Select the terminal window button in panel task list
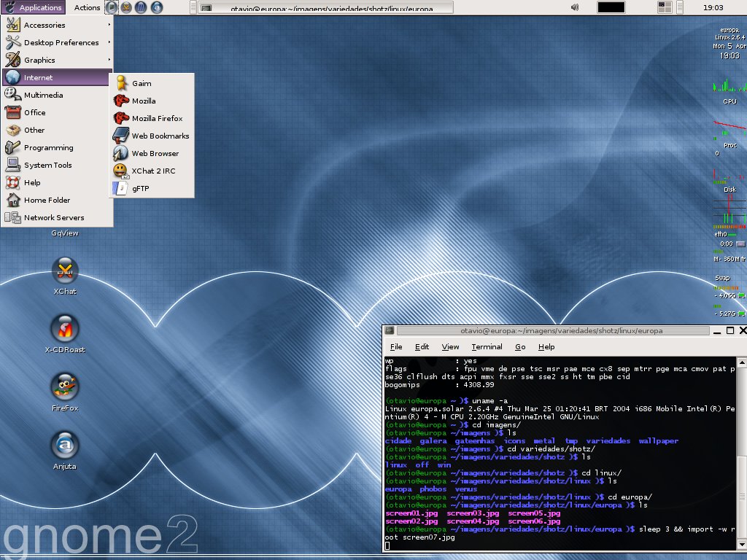 coord(326,7)
